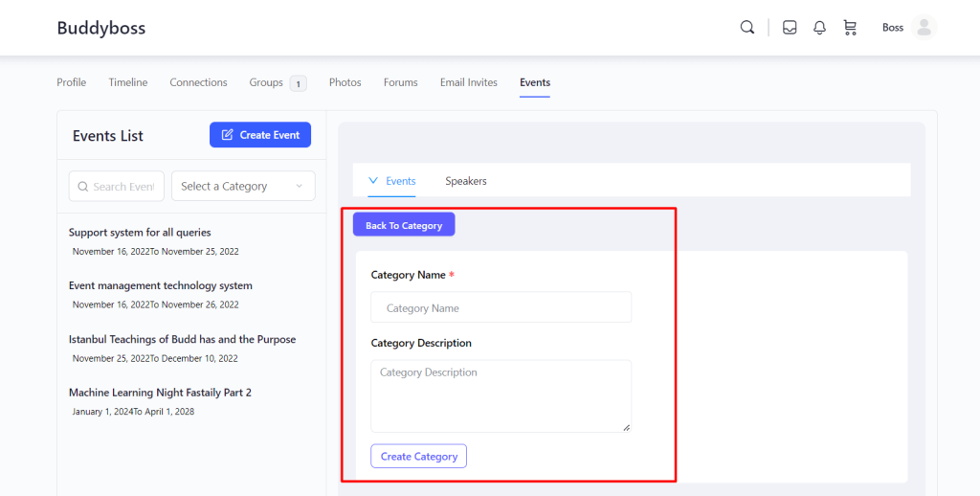Open Support system for all queries event
The image size is (980, 496).
point(140,232)
